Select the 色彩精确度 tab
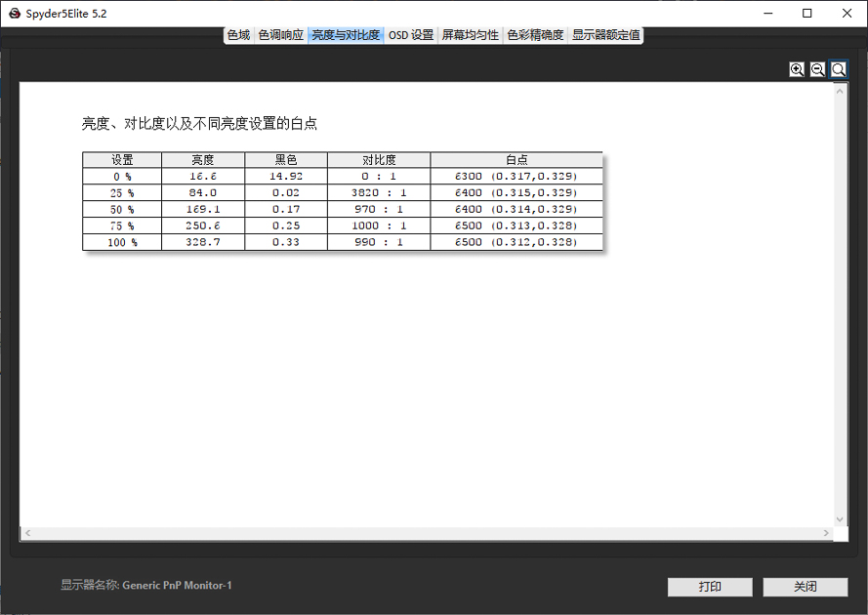This screenshot has height=615, width=868. point(534,34)
